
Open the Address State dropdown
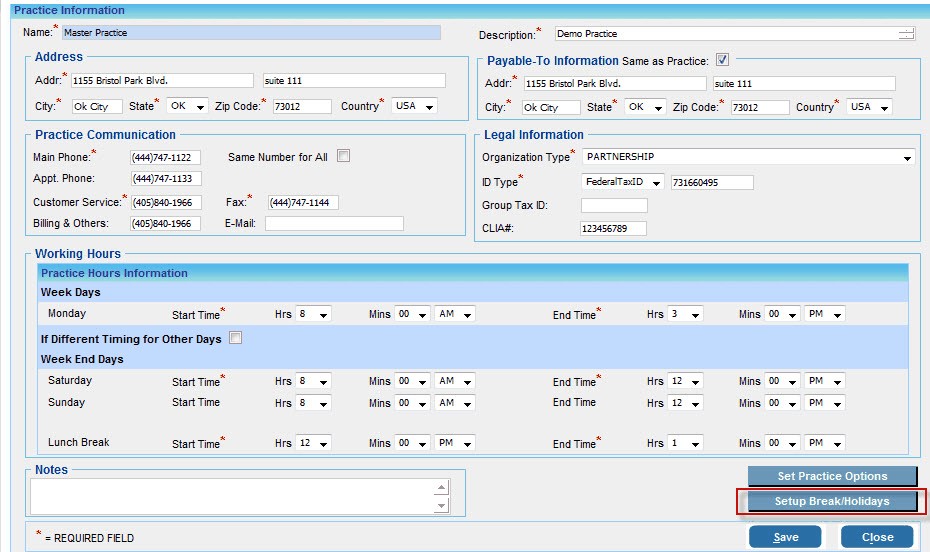[x=187, y=106]
